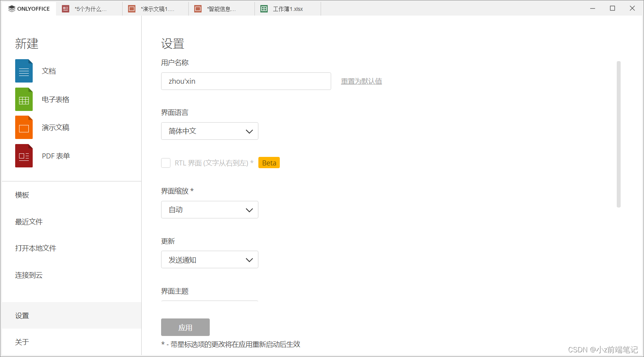Switch to the 5个为什么 document tab

coord(89,9)
